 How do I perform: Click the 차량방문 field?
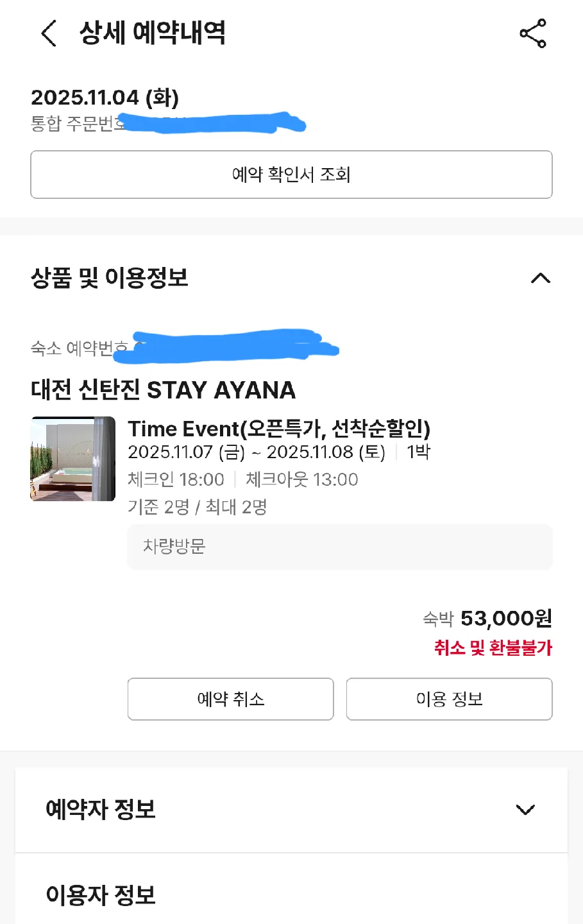[340, 547]
